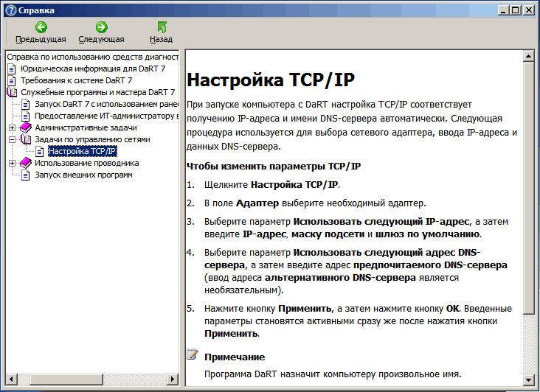Click the Следующая button label
The height and width of the screenshot is (392, 540).
coord(101,39)
